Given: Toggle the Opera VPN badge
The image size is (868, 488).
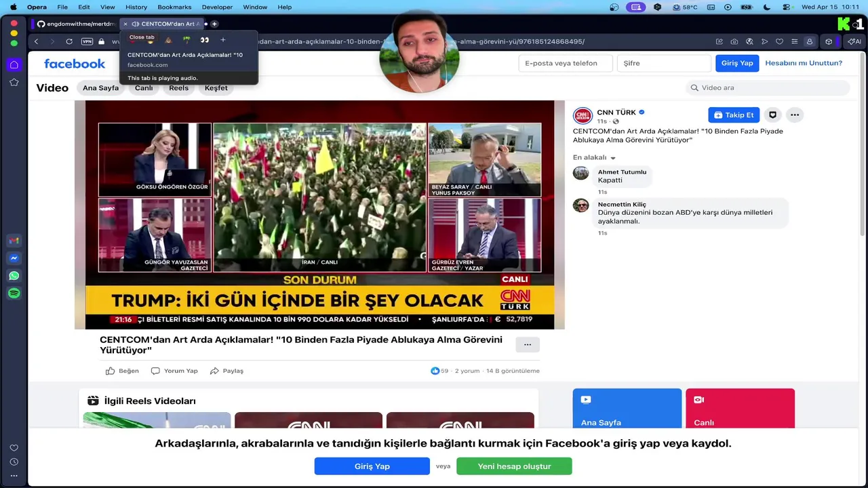Looking at the screenshot, I should click(x=87, y=41).
